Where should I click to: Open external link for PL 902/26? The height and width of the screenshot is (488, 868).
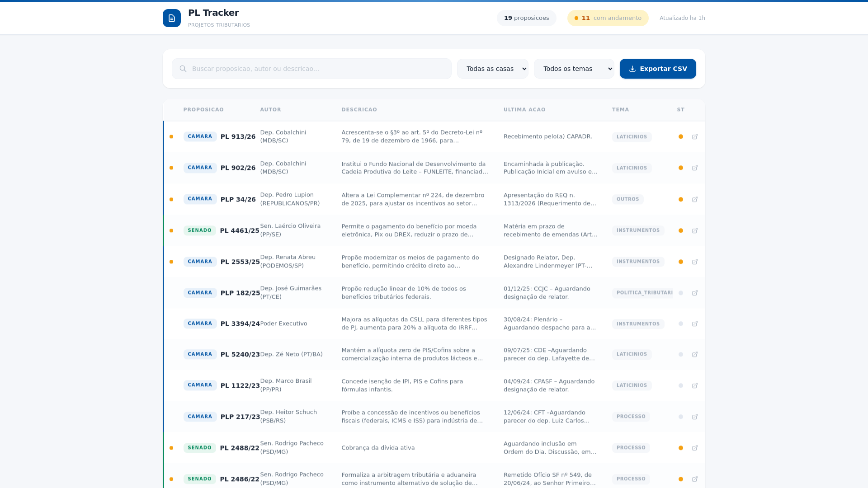point(695,168)
